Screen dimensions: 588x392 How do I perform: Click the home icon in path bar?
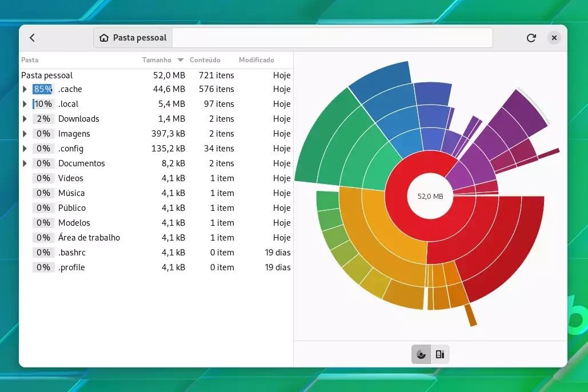click(104, 38)
